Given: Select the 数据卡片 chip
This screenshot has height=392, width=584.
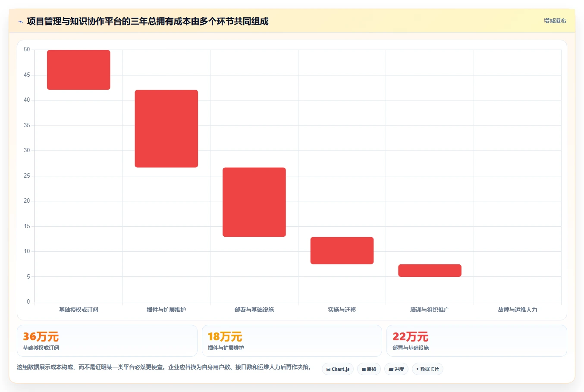Looking at the screenshot, I should 427,369.
